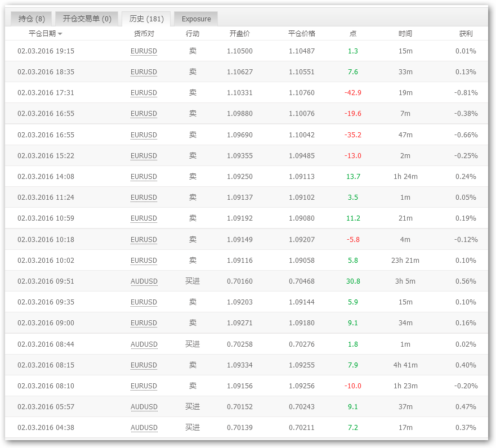Open EURUSD link in the 10:02 row
Viewport: 496px width, 448px height.
tap(144, 261)
